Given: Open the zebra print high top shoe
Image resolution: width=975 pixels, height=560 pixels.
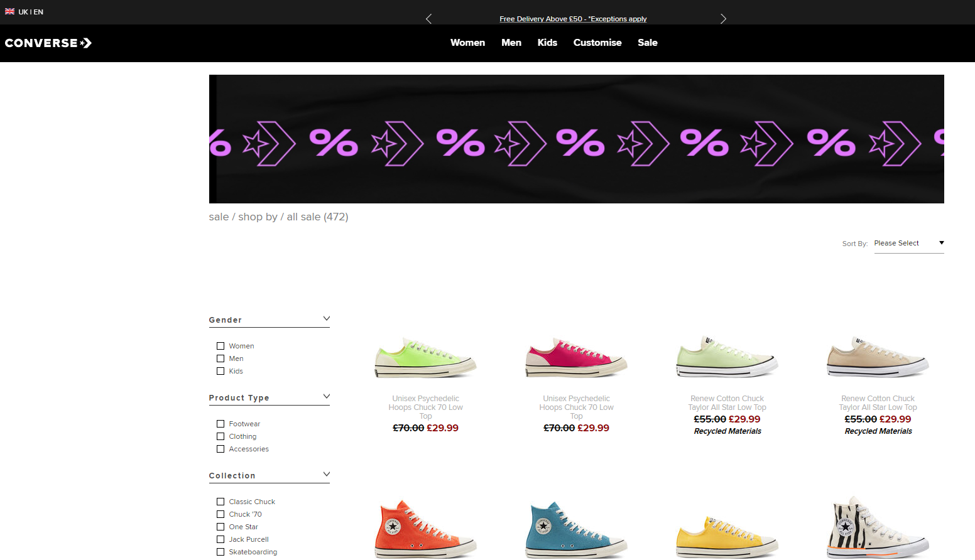Looking at the screenshot, I should point(878,527).
